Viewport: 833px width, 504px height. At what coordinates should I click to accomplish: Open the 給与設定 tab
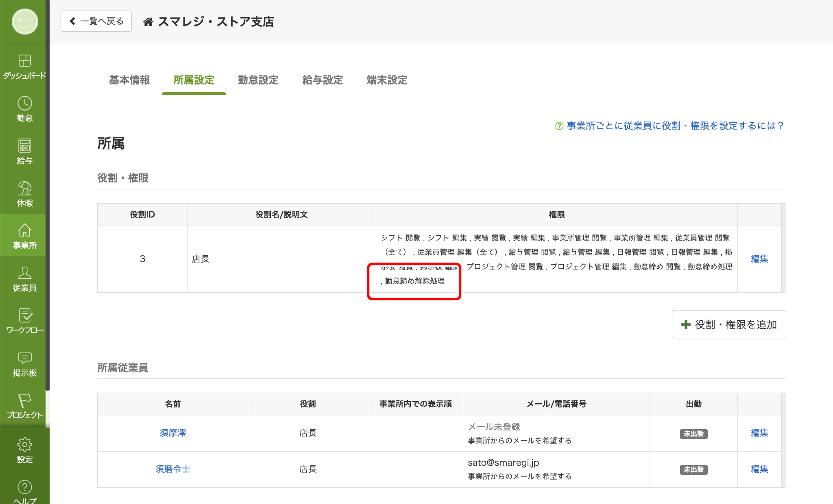pos(323,80)
